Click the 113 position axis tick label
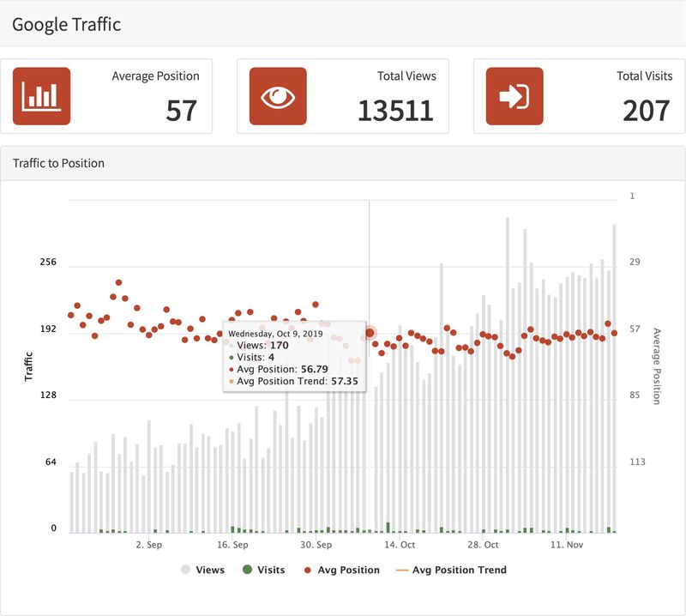 637,462
